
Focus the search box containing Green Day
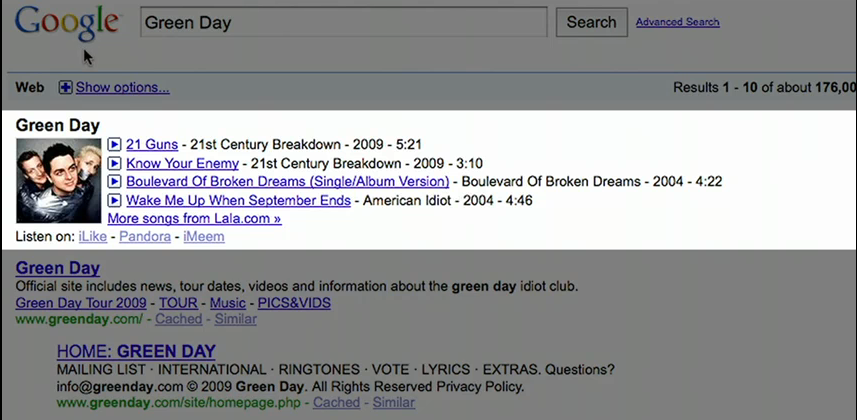pos(344,22)
